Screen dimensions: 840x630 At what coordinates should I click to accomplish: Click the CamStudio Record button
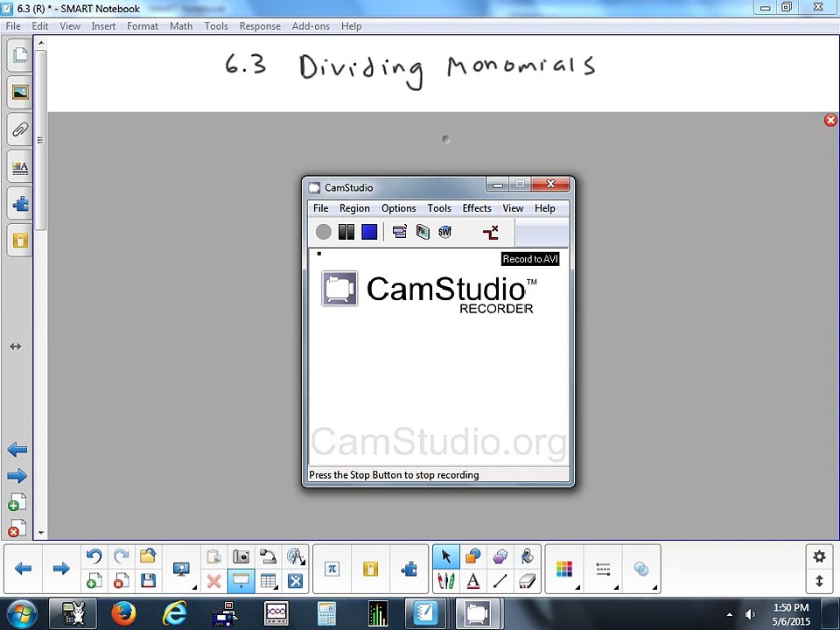(x=324, y=232)
